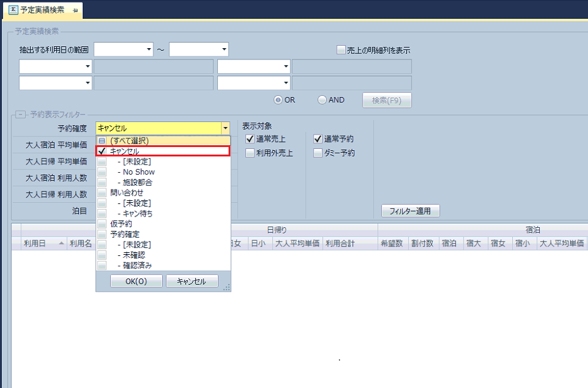588x388 pixels.
Task: Open the end date dropdown after the tilde
Action: tap(224, 49)
